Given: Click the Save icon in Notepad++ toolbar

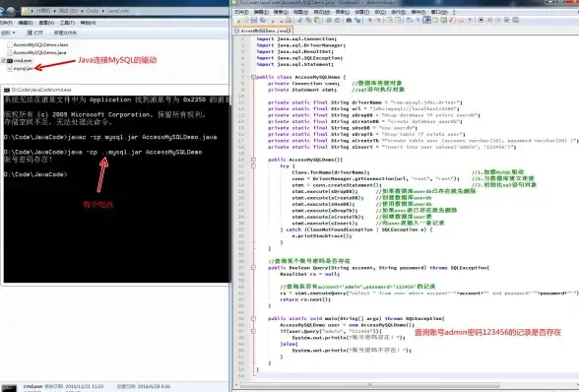Looking at the screenshot, I should pos(254,20).
